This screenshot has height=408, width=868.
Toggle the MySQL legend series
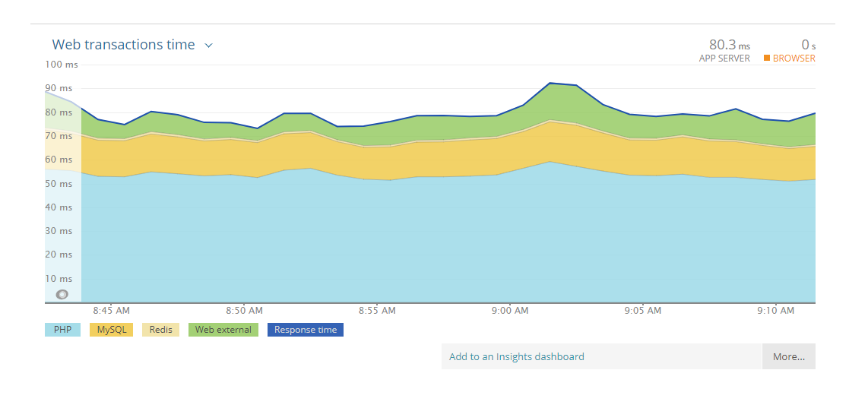pyautogui.click(x=111, y=330)
